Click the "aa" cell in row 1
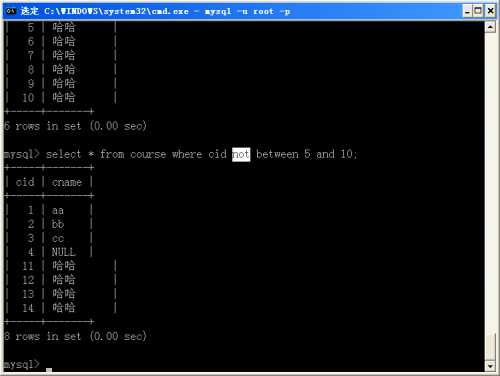 [58, 211]
